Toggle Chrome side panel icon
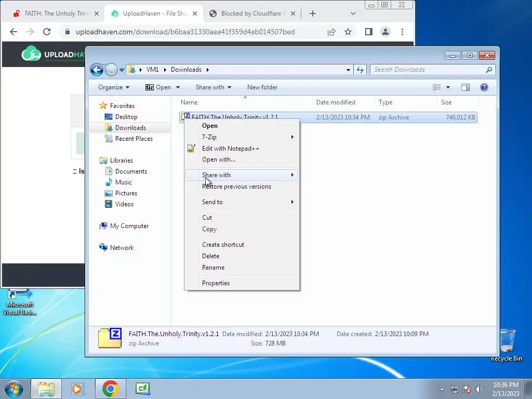This screenshot has height=399, width=532. (369, 32)
